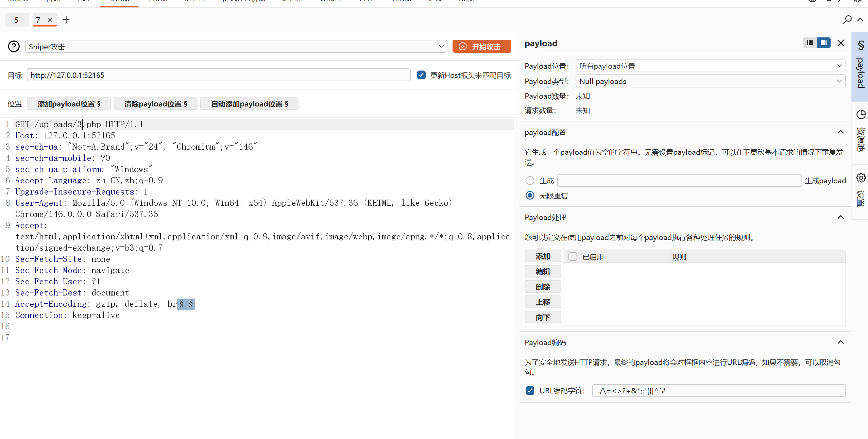Click the 上移 rule button

[x=543, y=302]
